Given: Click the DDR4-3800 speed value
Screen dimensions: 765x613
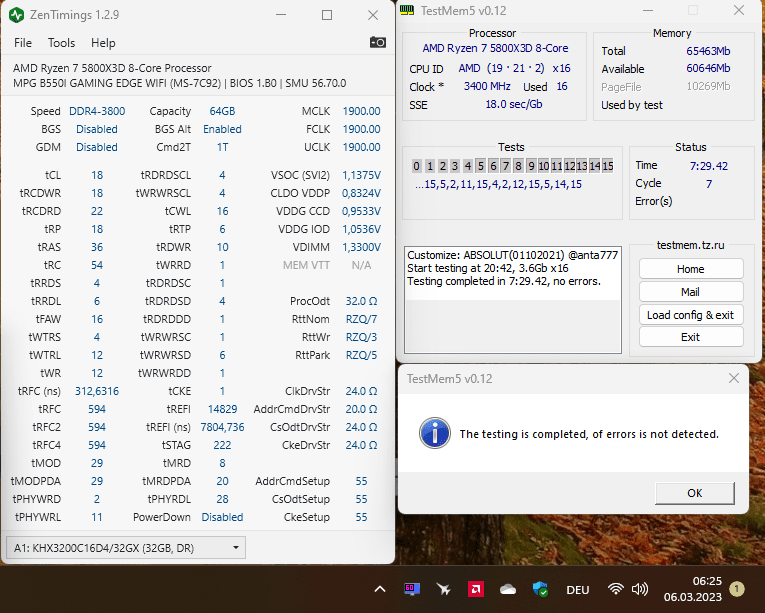Looking at the screenshot, I should tap(97, 111).
